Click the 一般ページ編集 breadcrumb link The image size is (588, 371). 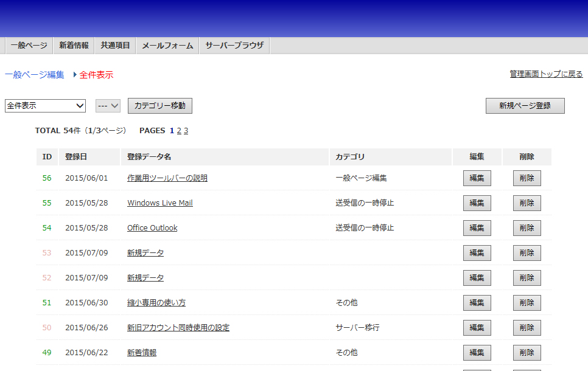pyautogui.click(x=34, y=75)
